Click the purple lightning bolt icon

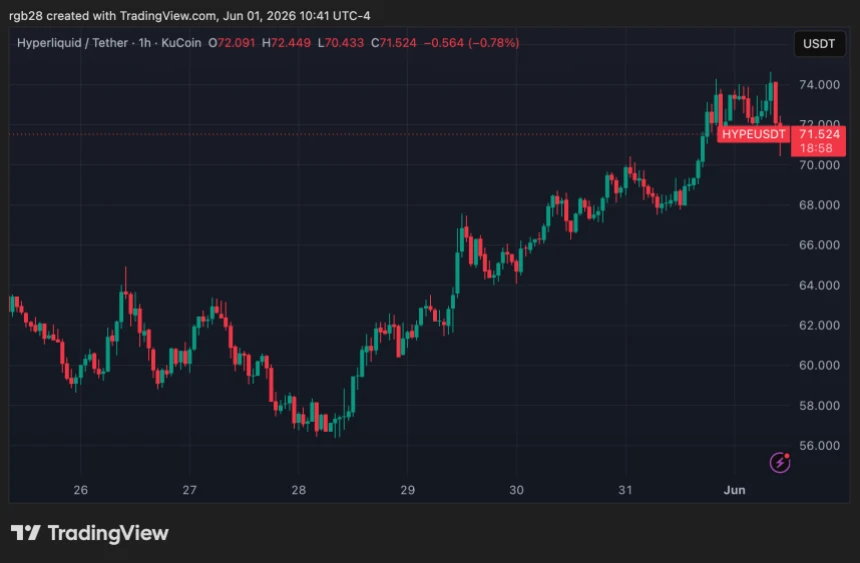tap(779, 463)
